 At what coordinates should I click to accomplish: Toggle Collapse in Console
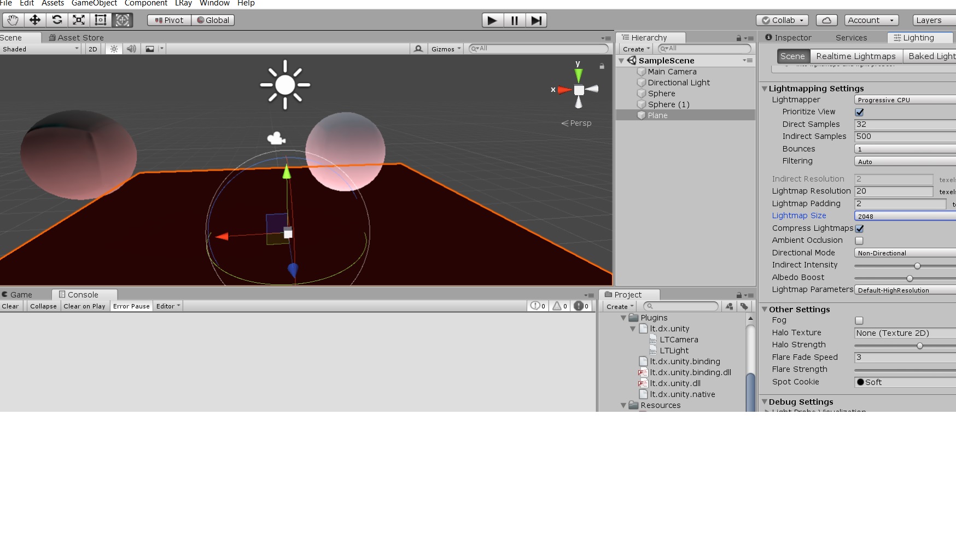pyautogui.click(x=43, y=306)
